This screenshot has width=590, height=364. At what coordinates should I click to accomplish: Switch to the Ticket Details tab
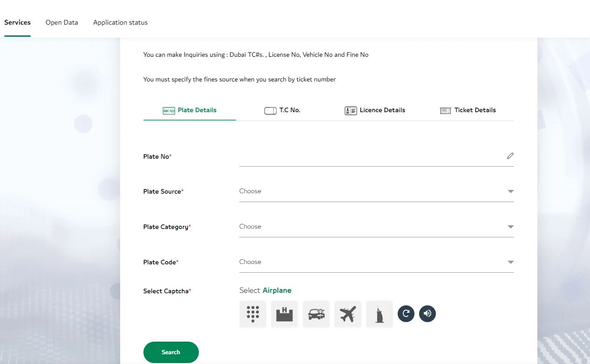coord(468,110)
